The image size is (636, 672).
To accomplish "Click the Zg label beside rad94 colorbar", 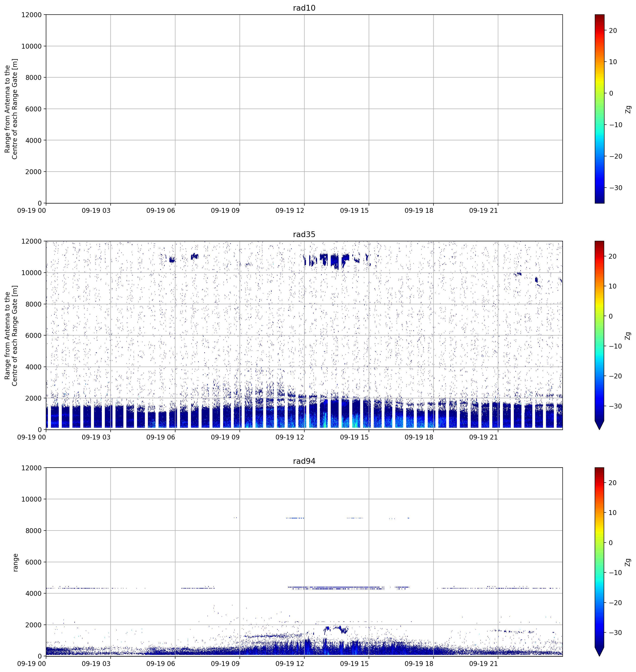I will (628, 562).
